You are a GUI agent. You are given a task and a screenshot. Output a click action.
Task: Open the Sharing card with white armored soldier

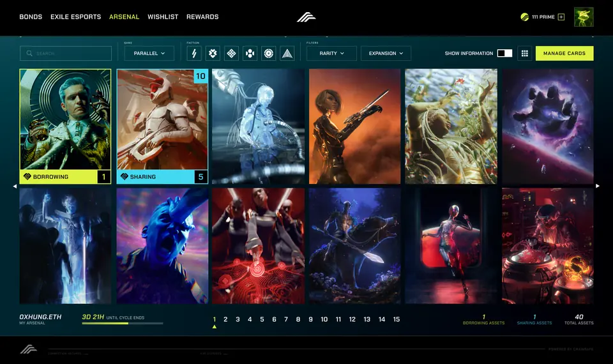click(x=162, y=126)
